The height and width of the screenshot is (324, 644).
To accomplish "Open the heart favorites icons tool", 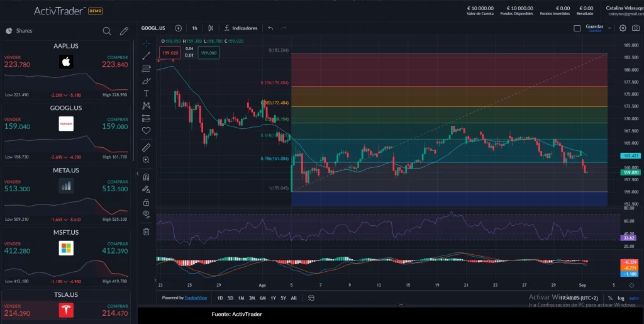I will [146, 131].
